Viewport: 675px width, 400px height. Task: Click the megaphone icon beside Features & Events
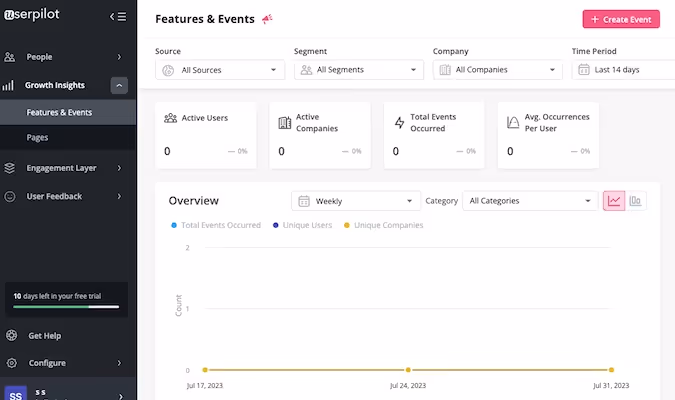click(267, 19)
